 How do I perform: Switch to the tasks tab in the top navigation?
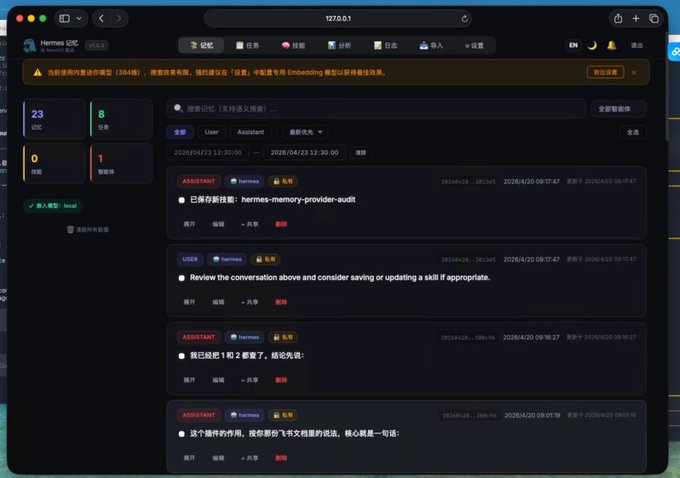[x=248, y=45]
